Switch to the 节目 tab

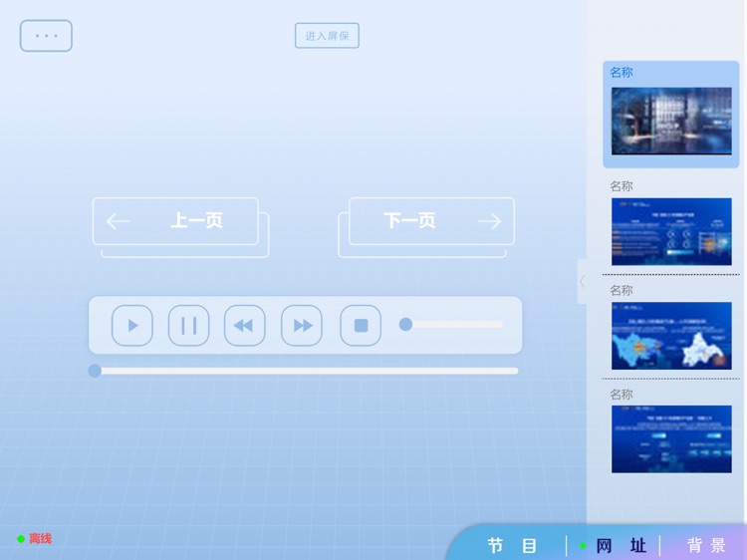coord(512,545)
